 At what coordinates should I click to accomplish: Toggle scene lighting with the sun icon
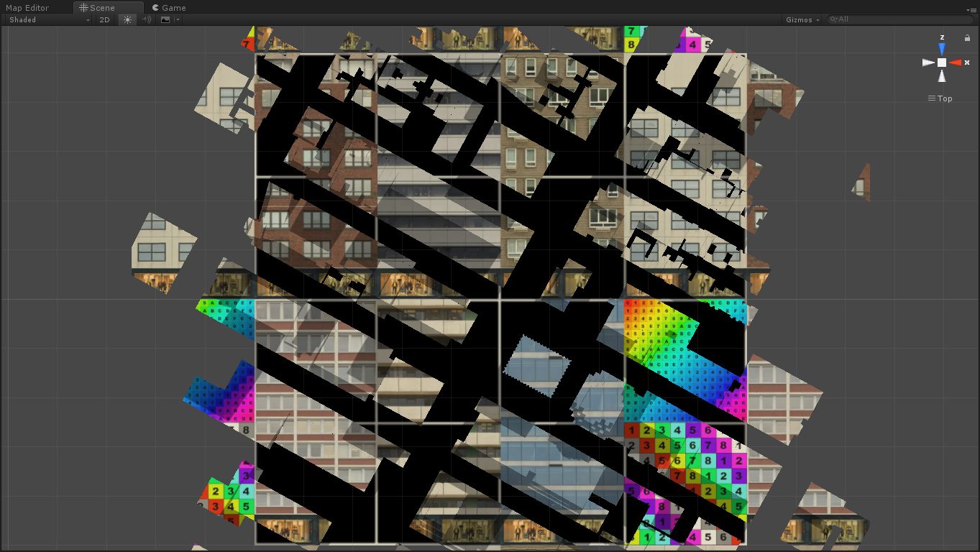pyautogui.click(x=127, y=19)
